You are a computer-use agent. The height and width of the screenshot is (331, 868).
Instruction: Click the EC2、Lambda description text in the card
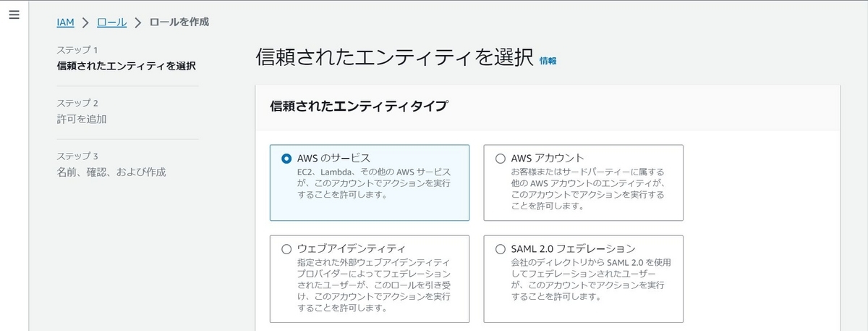(374, 183)
